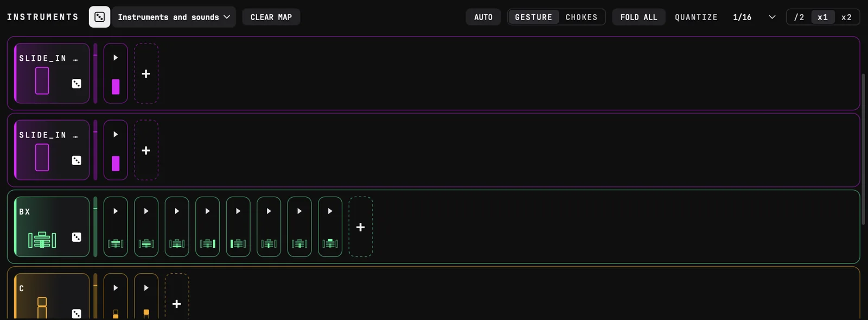Play the fifth BX sound slot
Screen dimensions: 868x320
tap(238, 211)
